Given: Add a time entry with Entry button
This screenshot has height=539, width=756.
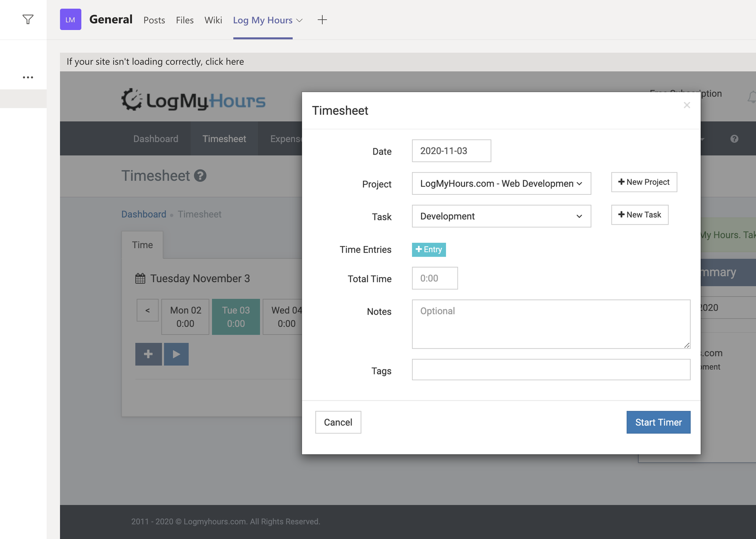Looking at the screenshot, I should tap(429, 250).
